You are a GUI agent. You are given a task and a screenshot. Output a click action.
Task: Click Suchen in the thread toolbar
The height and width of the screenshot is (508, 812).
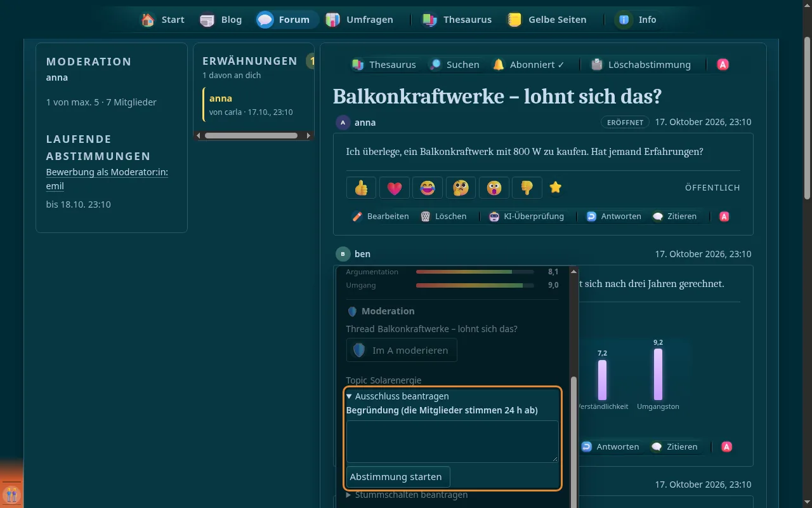[454, 65]
